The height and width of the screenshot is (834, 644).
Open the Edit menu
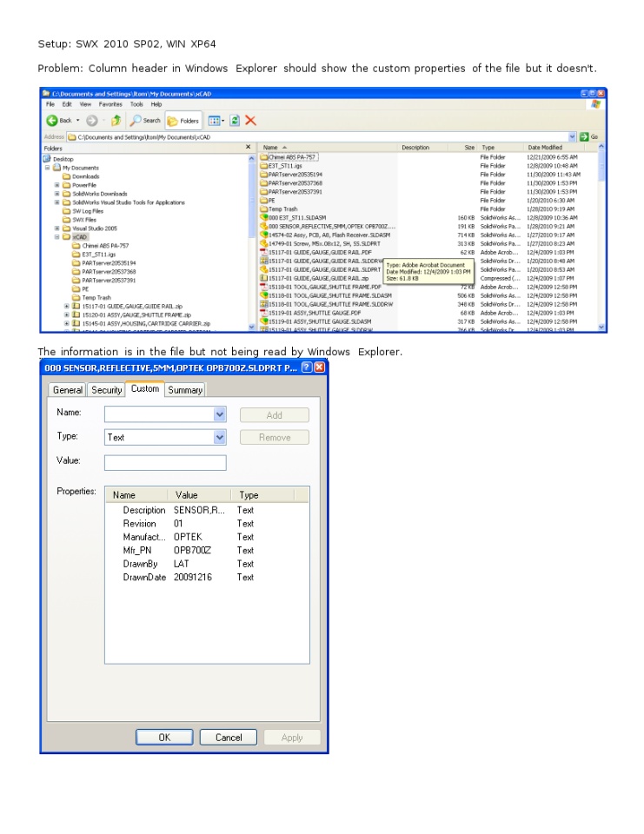click(x=67, y=104)
